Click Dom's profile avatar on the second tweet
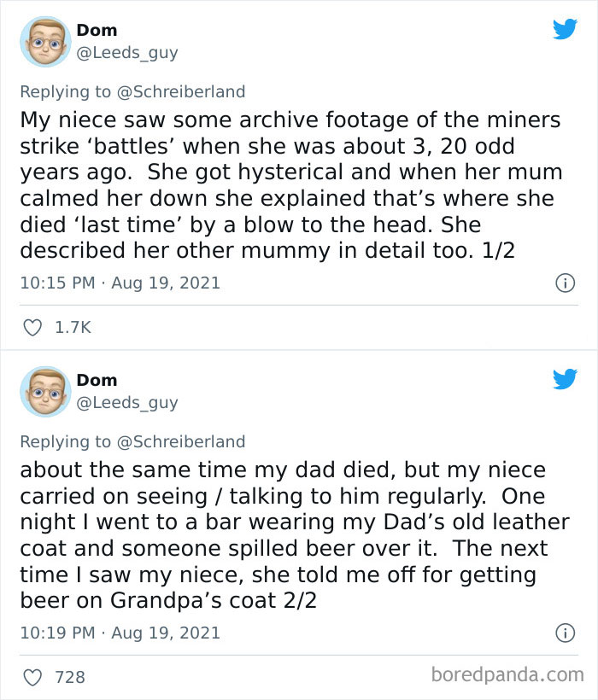 pos(44,391)
